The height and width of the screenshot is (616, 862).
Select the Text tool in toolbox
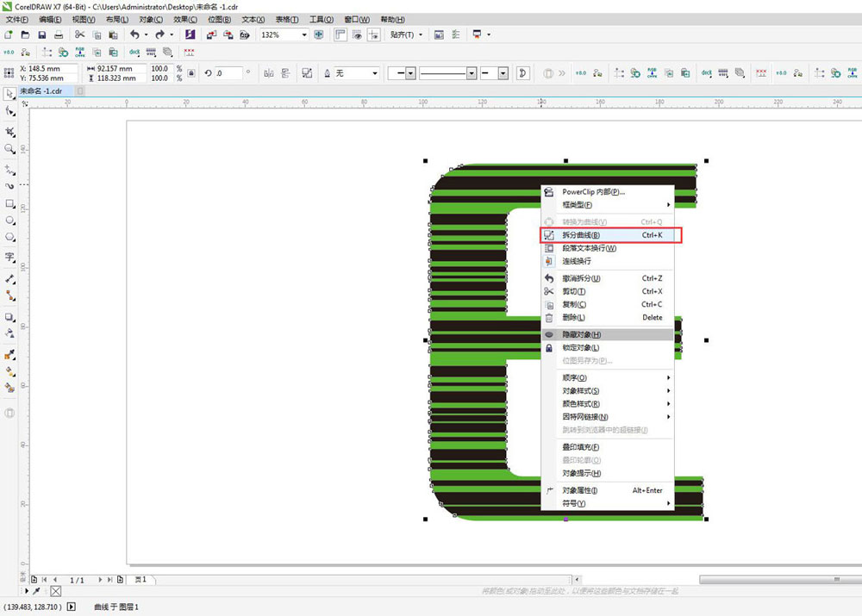coord(10,257)
